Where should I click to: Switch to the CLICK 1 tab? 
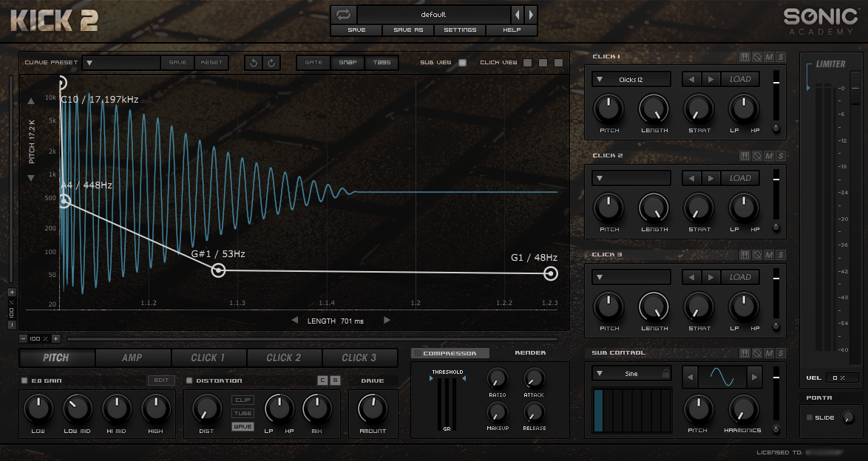pos(208,358)
